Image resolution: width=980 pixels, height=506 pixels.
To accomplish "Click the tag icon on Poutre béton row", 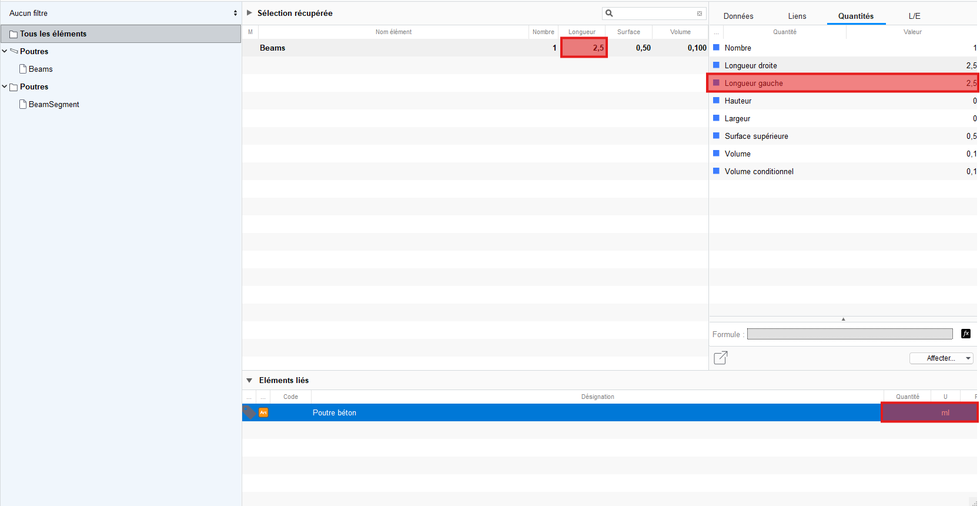I will (249, 412).
